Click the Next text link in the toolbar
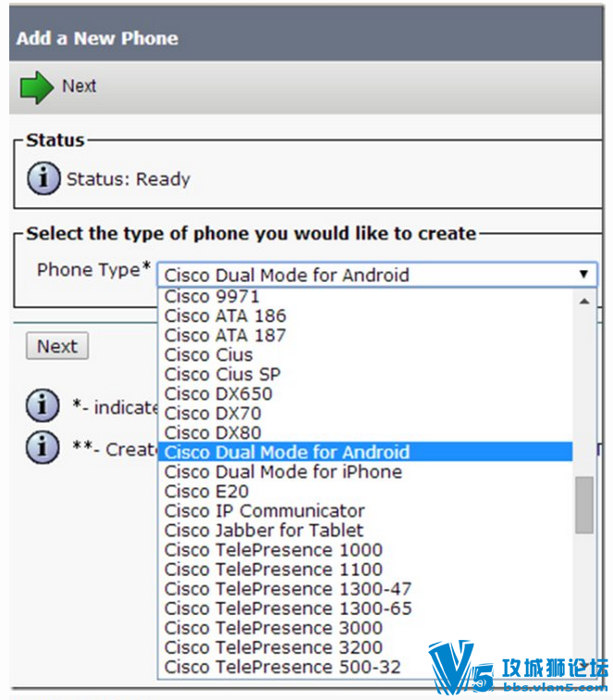The image size is (613, 700). click(79, 86)
